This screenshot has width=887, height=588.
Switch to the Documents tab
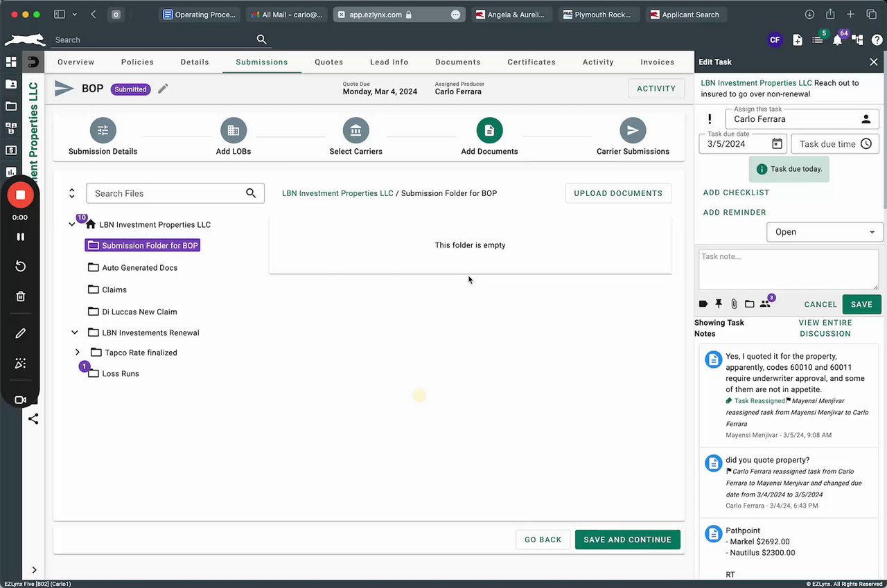point(458,62)
